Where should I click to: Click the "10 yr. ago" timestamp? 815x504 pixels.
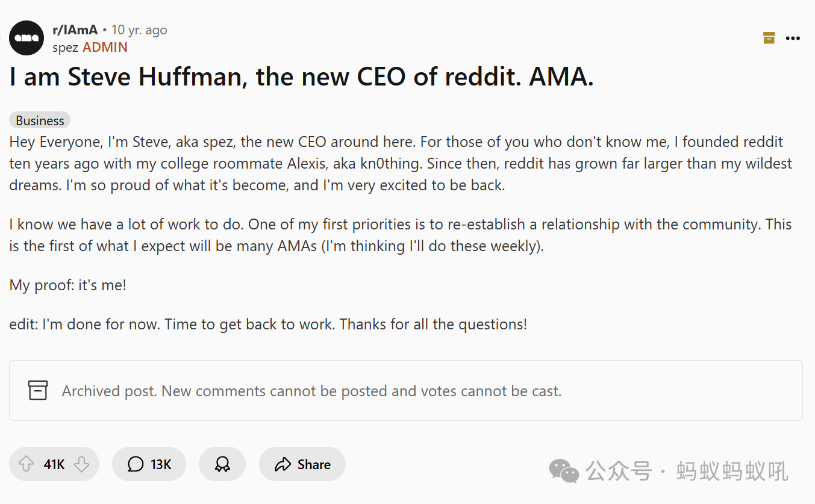pos(139,30)
